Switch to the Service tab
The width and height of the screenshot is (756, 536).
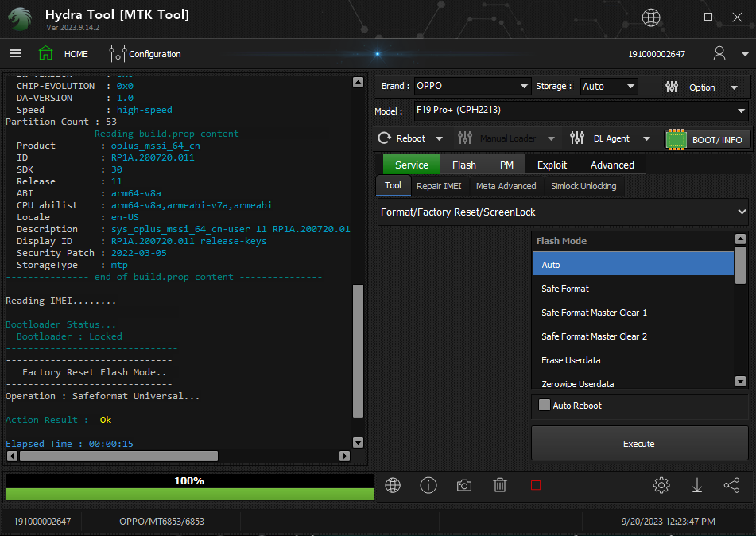coord(411,165)
